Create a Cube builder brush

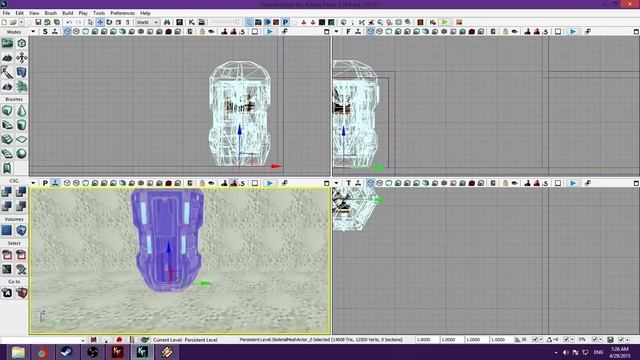click(7, 110)
